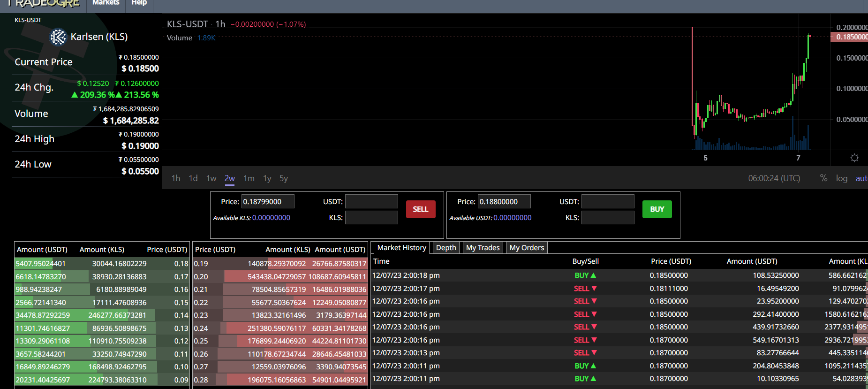Set chart range to 1w
Screen dimensions: 868x389
[211, 178]
